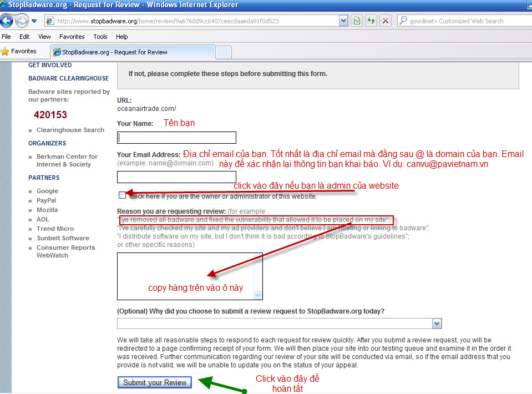532x394 pixels.
Task: Open the Favorites menu
Action: [72, 37]
